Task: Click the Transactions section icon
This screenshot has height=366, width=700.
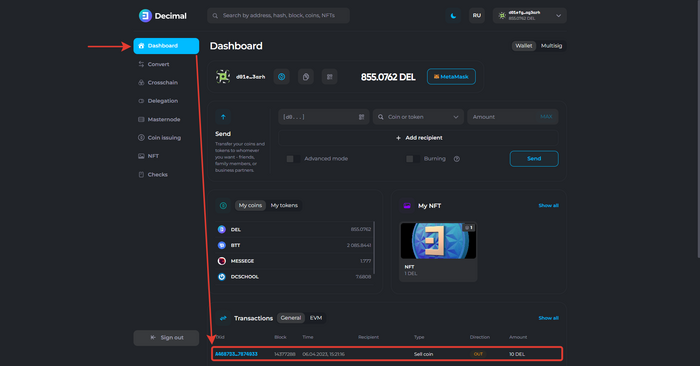Action: point(223,318)
